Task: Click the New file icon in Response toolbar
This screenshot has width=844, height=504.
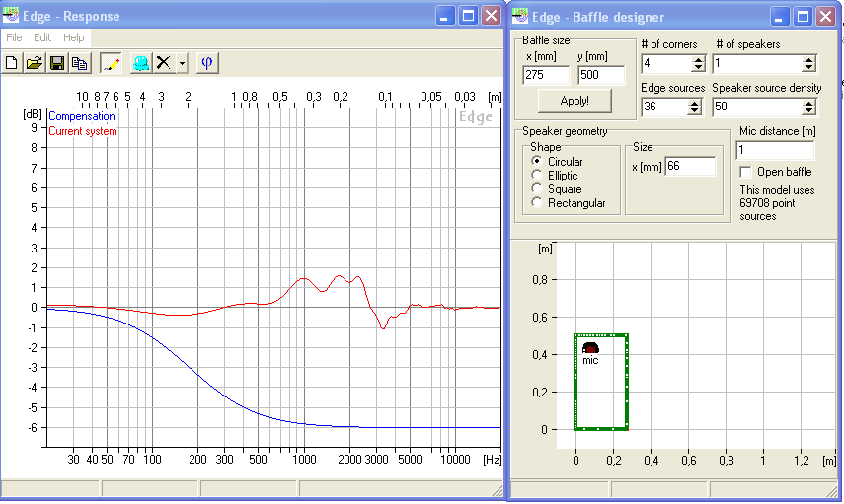Action: click(x=11, y=63)
